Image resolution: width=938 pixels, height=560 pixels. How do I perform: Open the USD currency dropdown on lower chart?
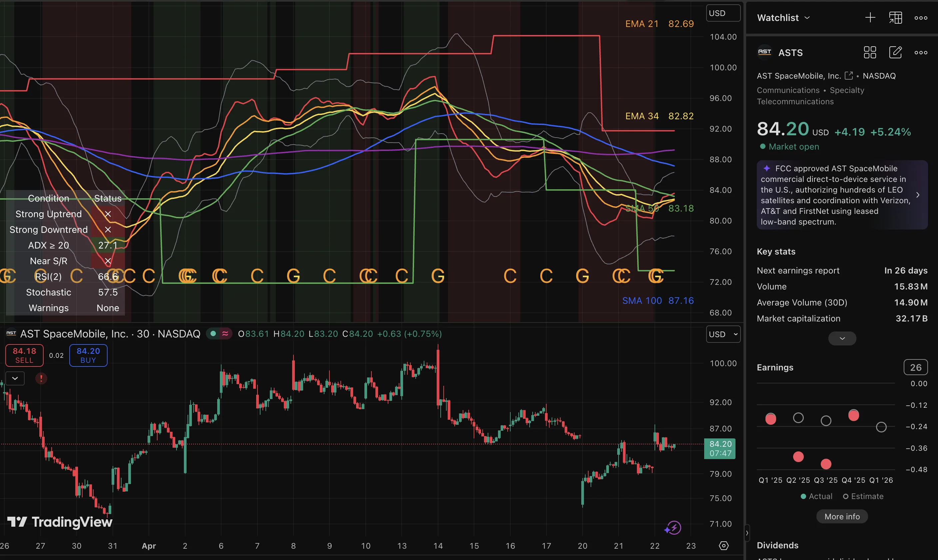(723, 334)
